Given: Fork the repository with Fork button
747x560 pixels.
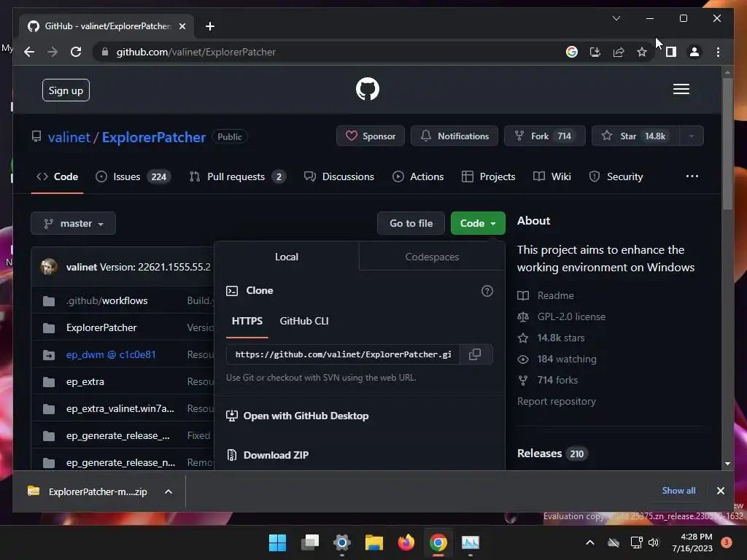Looking at the screenshot, I should 544,136.
